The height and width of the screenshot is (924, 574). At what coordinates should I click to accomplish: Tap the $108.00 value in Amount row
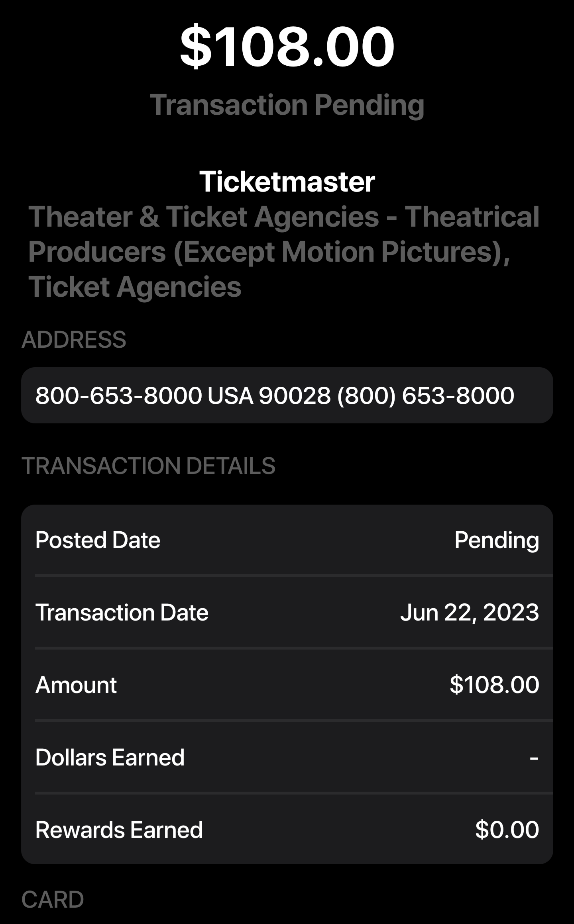(x=494, y=685)
